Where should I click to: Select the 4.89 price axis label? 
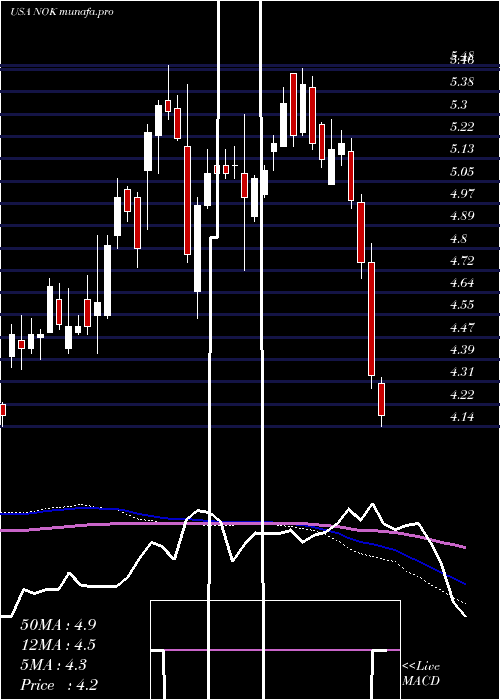[x=462, y=216]
